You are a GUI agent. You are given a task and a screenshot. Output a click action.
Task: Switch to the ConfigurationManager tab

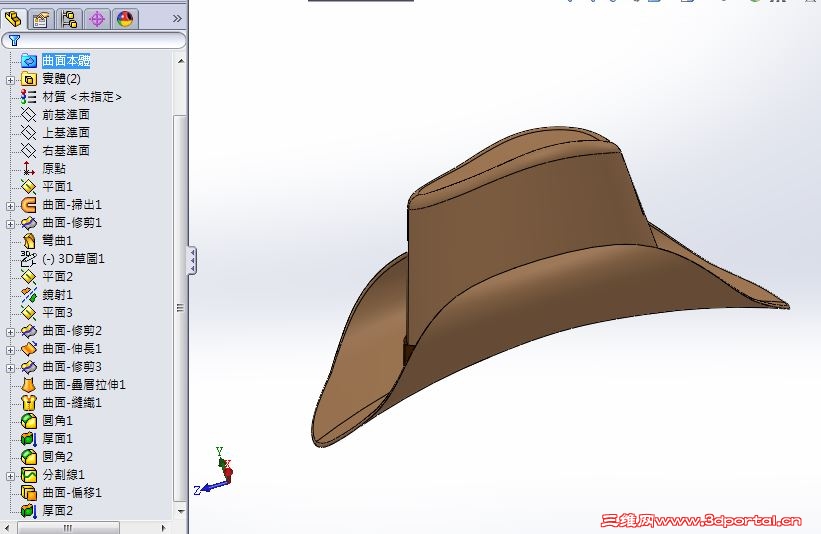click(x=69, y=19)
